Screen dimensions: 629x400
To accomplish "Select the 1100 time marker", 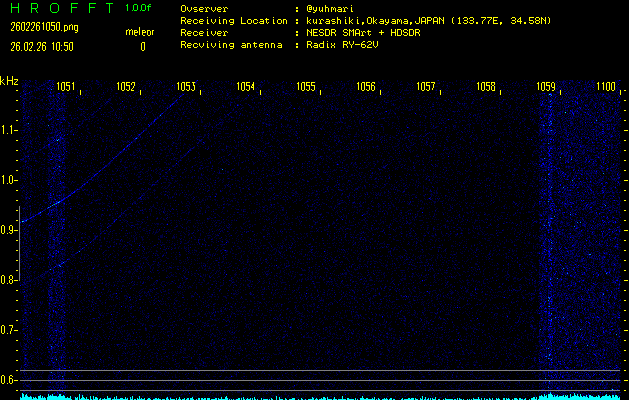I will click(x=606, y=88).
